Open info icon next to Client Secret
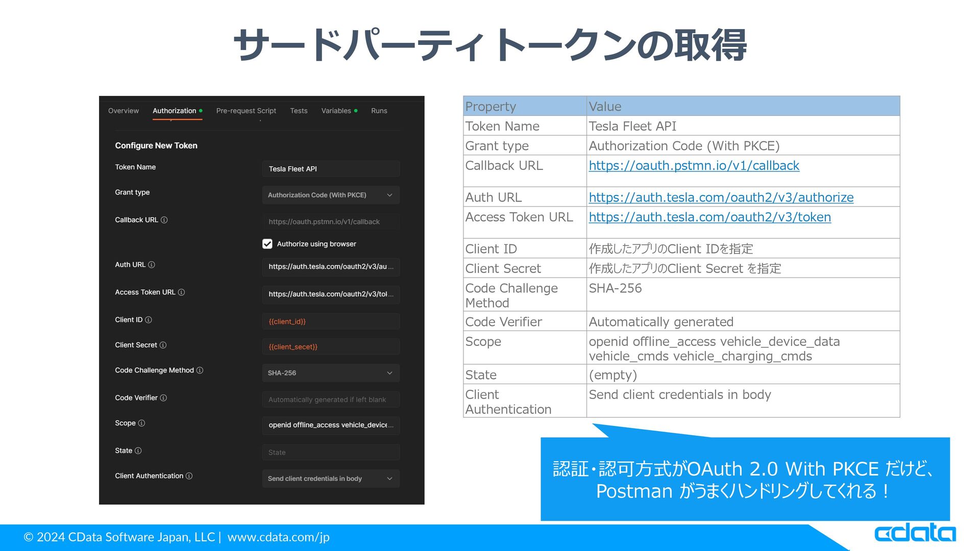 click(x=163, y=345)
